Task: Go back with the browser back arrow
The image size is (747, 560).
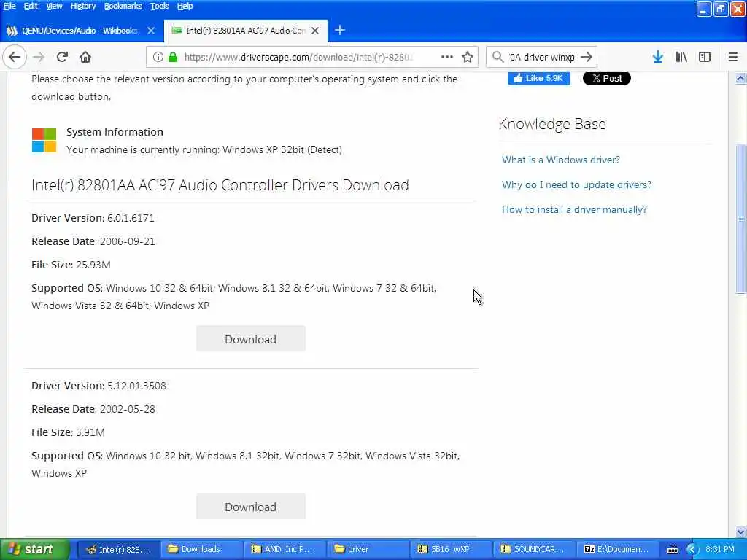Action: coord(15,57)
